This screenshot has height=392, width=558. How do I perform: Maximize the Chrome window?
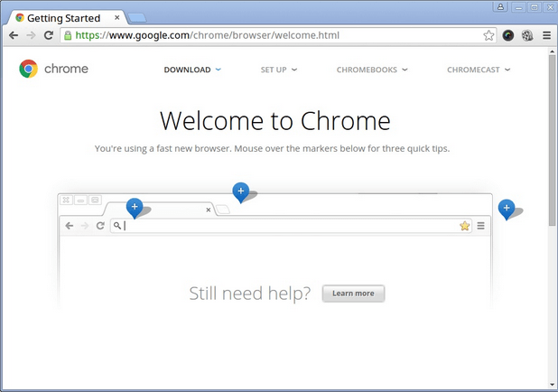tap(535, 7)
